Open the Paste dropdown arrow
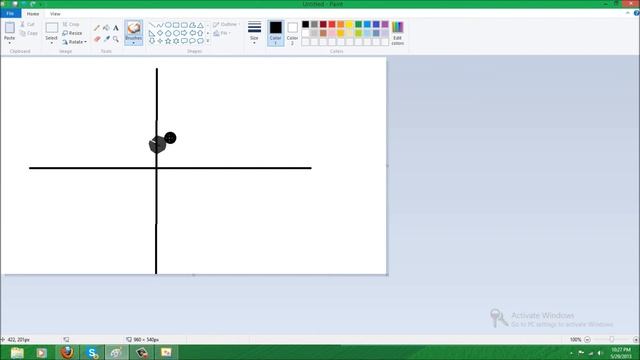 click(x=9, y=43)
